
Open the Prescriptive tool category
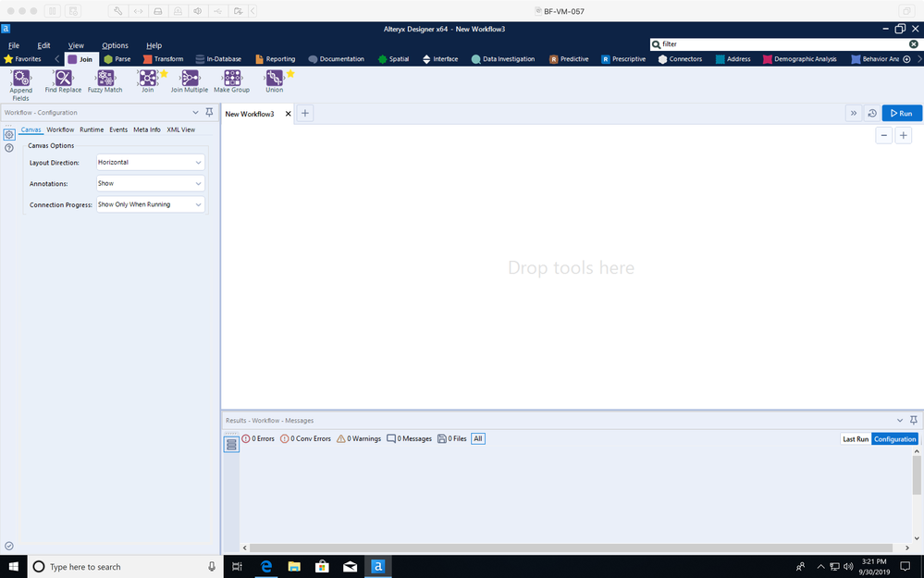point(623,59)
